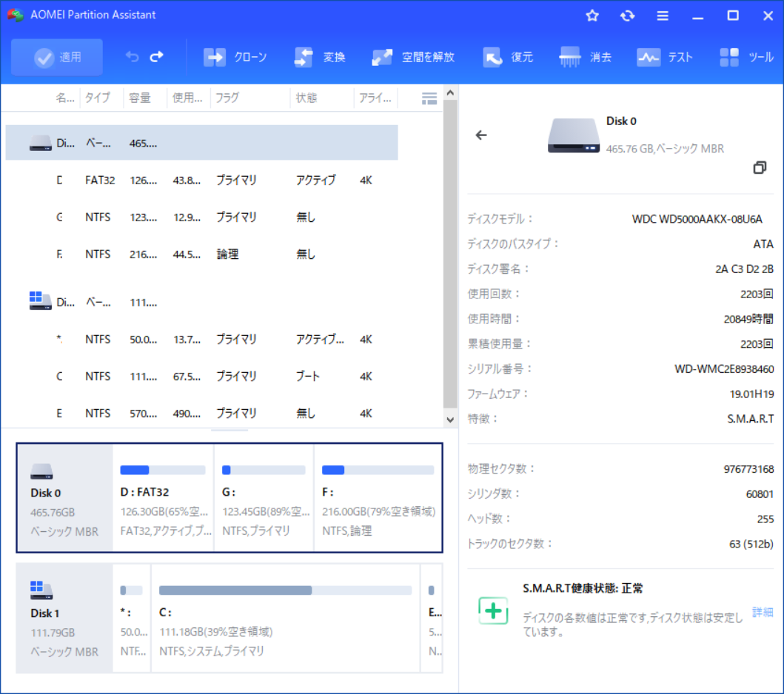
Task: Open the 変換 (Convert) menu
Action: tap(320, 57)
